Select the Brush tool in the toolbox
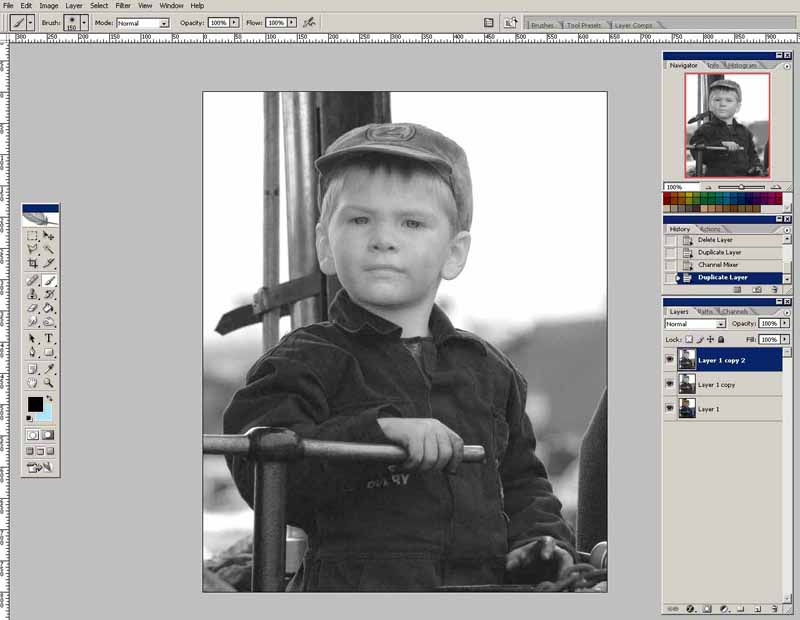 pyautogui.click(x=49, y=281)
